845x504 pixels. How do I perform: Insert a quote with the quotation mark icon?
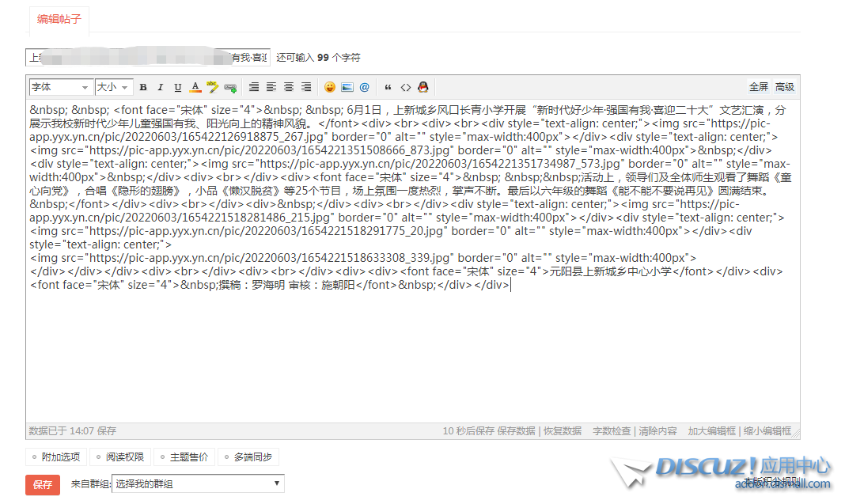388,87
